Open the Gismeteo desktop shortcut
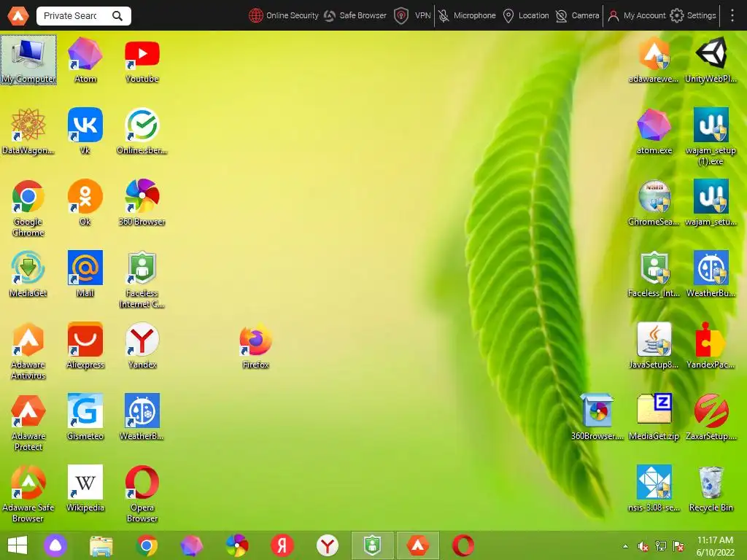The image size is (747, 560). click(85, 416)
